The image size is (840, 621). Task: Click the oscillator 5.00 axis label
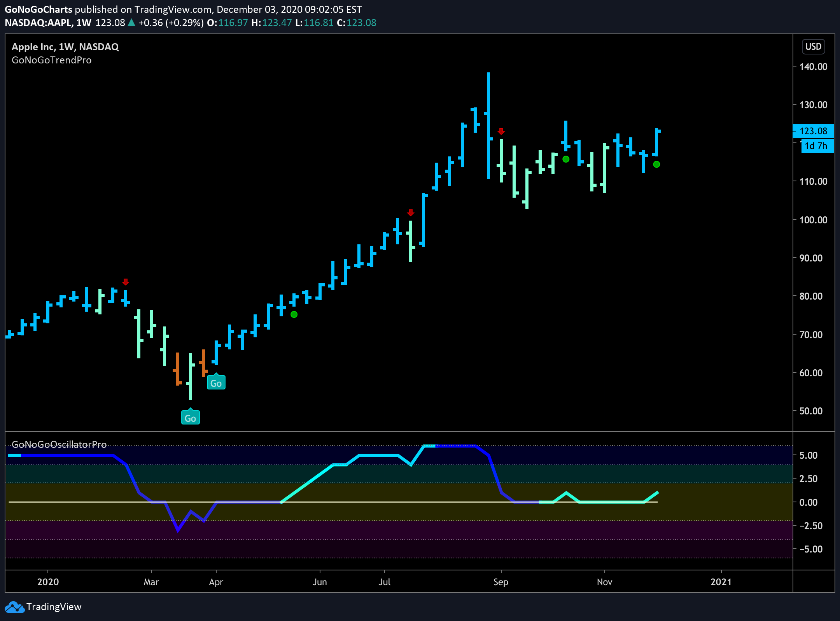pos(808,455)
